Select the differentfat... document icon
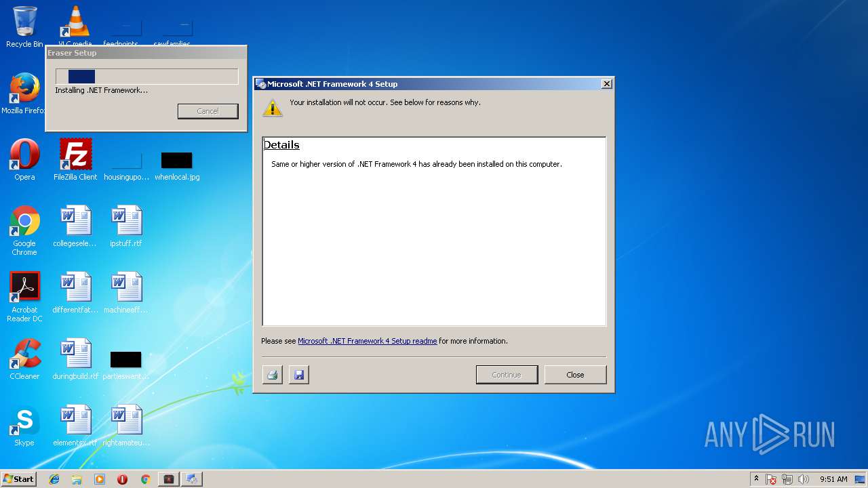 (x=75, y=293)
